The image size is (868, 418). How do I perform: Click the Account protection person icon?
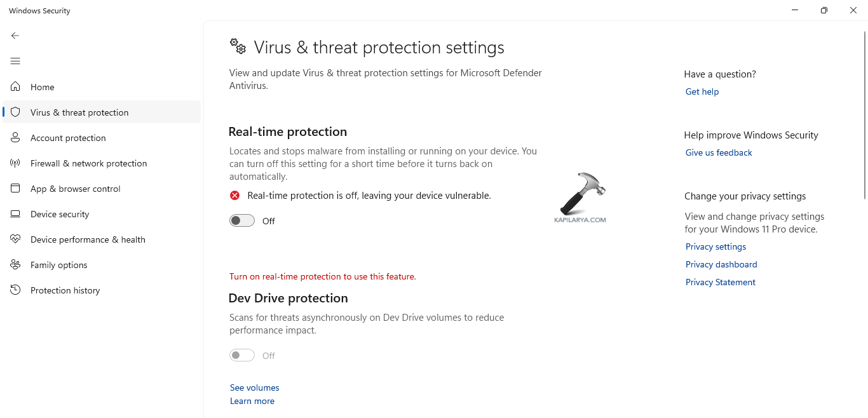pyautogui.click(x=15, y=138)
